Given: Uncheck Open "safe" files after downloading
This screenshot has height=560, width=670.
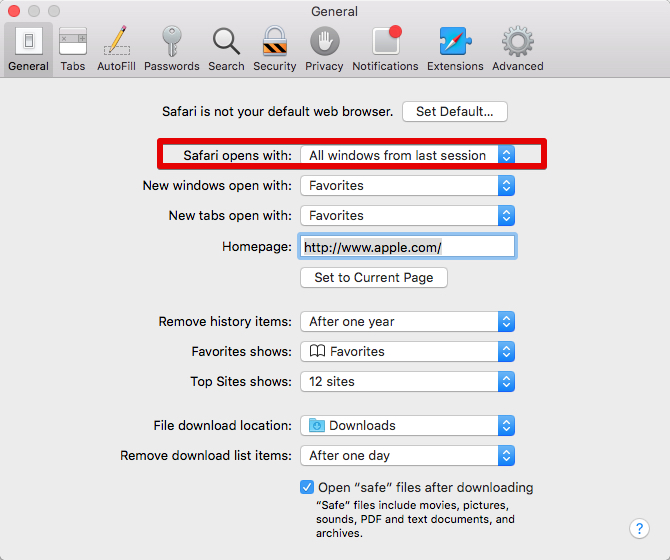Looking at the screenshot, I should [308, 488].
